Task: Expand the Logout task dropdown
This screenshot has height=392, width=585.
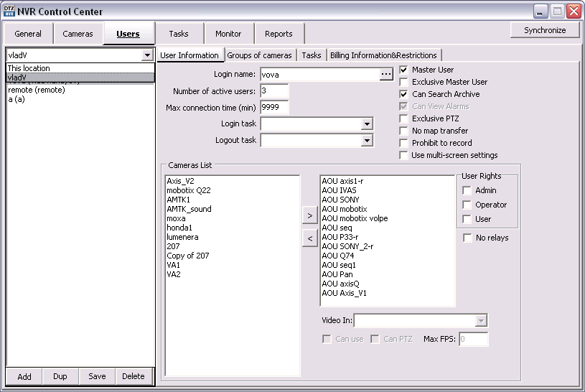Action: [367, 141]
